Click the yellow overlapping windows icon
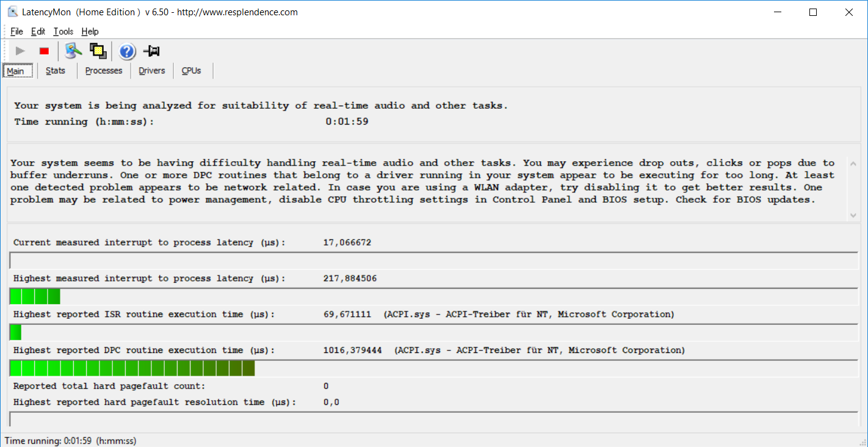The image size is (868, 447). click(x=98, y=51)
